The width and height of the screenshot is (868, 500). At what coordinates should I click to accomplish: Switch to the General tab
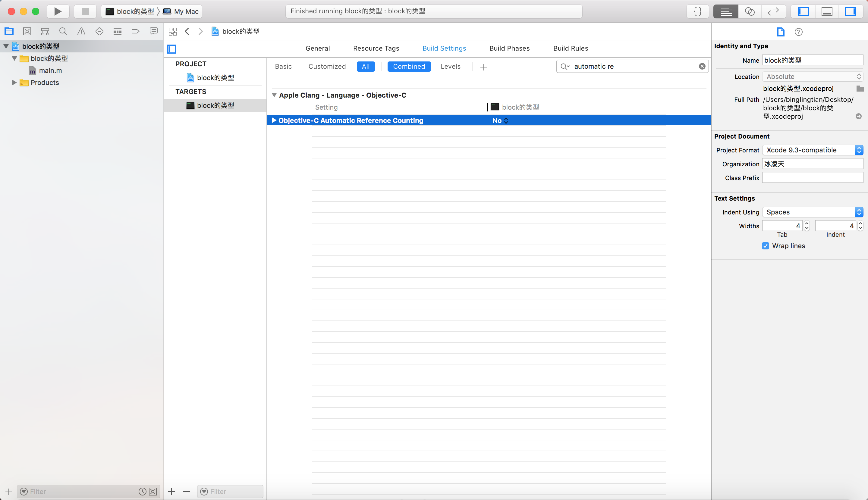tap(317, 48)
